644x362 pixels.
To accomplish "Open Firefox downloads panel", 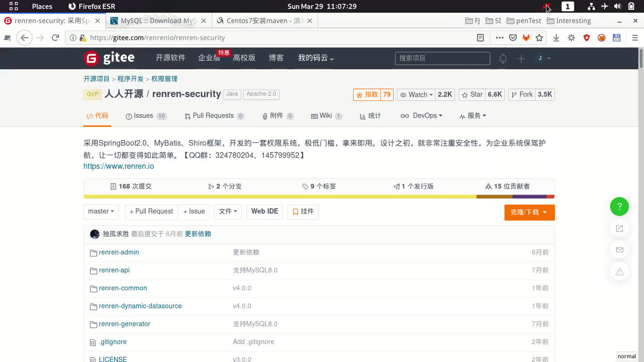I will click(x=556, y=38).
